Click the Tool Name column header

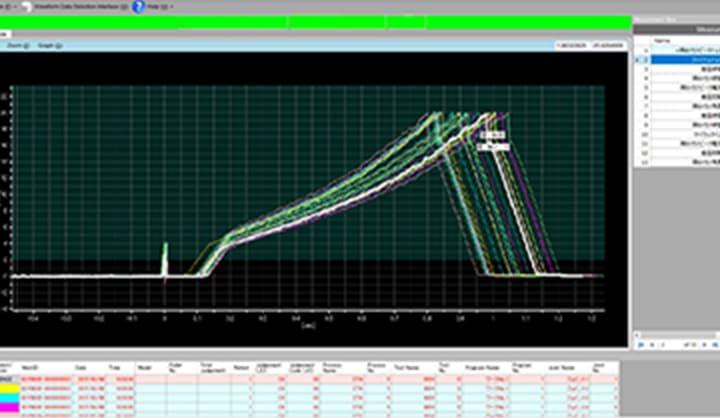point(406,367)
